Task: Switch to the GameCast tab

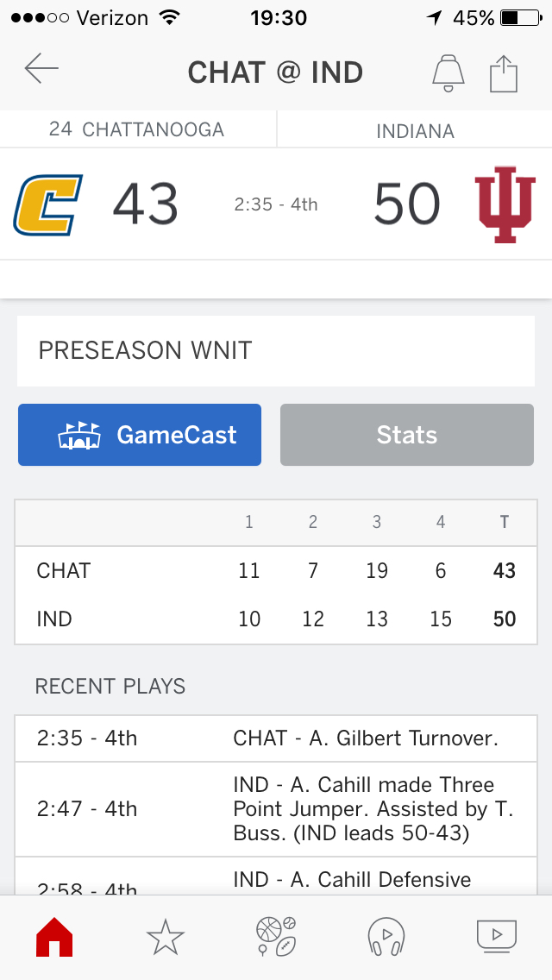Action: point(140,435)
